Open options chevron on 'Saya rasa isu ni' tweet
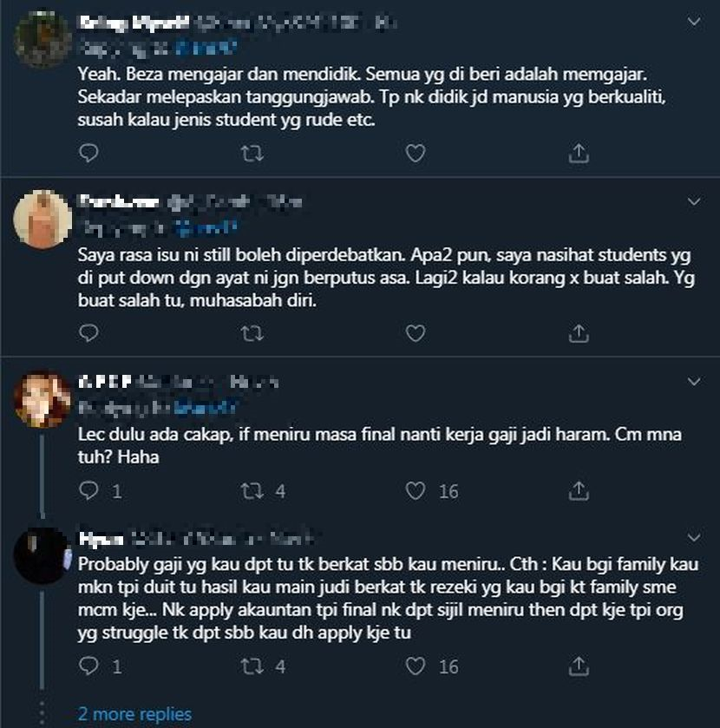 [x=693, y=201]
